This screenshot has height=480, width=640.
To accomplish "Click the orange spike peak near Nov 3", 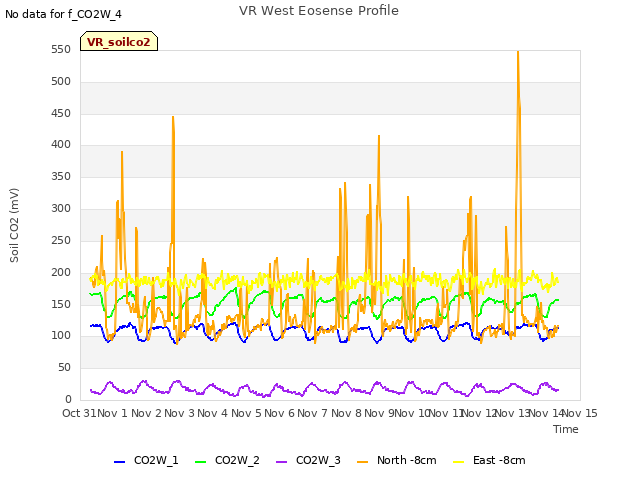I will tap(173, 119).
